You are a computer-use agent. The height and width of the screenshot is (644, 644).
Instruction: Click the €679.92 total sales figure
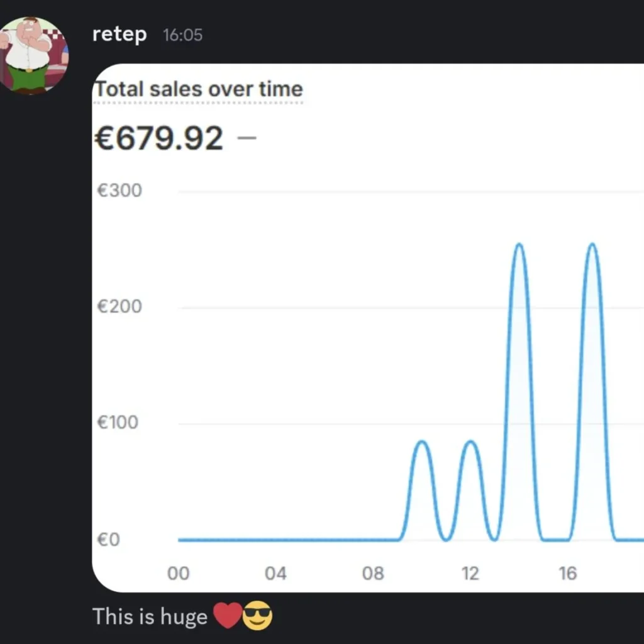(x=159, y=138)
